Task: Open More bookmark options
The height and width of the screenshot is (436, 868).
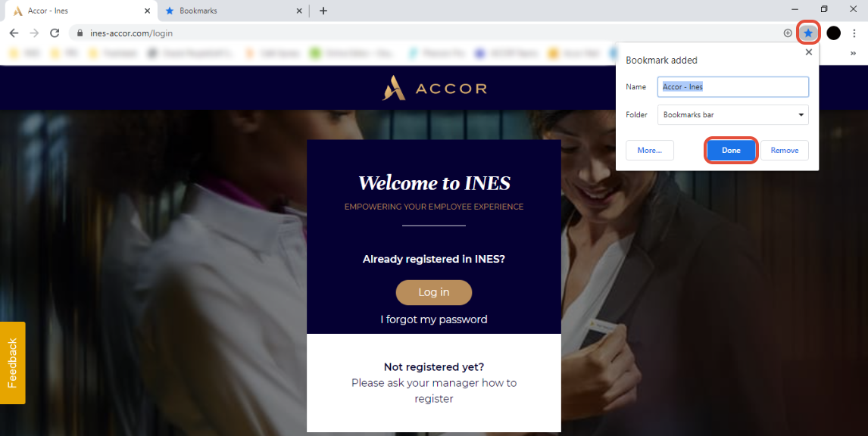Action: click(x=649, y=151)
